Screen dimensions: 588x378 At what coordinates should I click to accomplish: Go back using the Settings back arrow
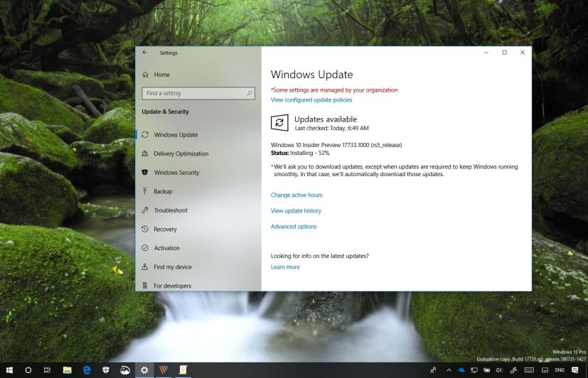click(x=145, y=53)
